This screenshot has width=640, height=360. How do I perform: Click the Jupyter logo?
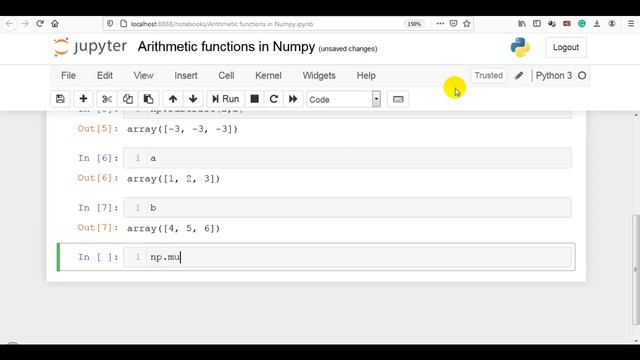90,47
